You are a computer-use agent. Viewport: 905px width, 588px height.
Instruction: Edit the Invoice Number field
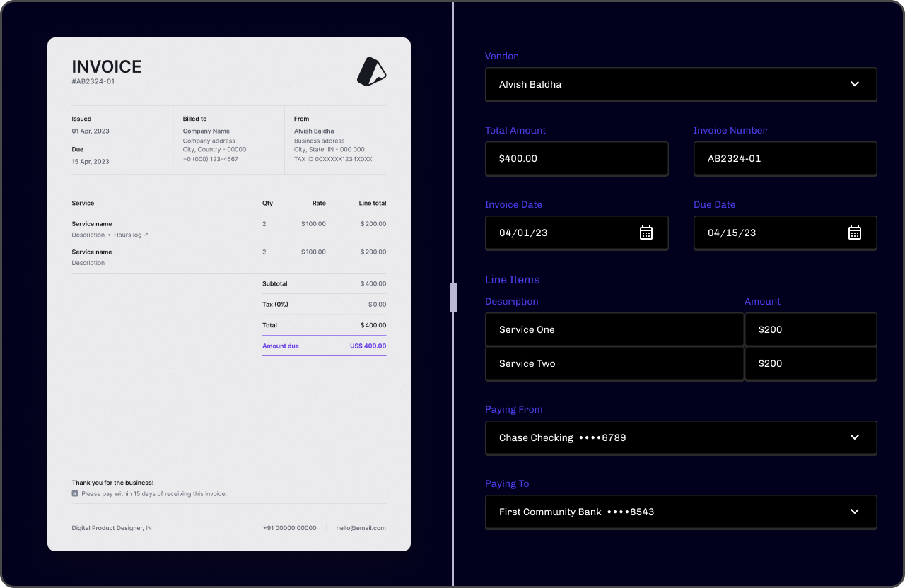(785, 158)
